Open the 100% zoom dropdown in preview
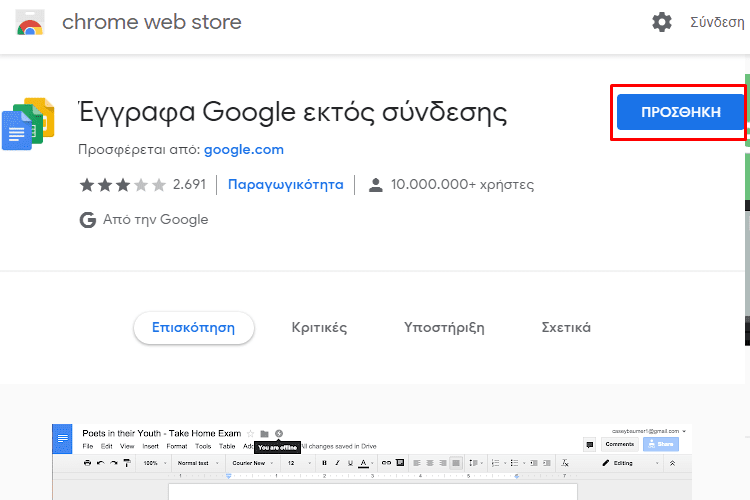Image resolution: width=750 pixels, height=500 pixels. [x=154, y=463]
